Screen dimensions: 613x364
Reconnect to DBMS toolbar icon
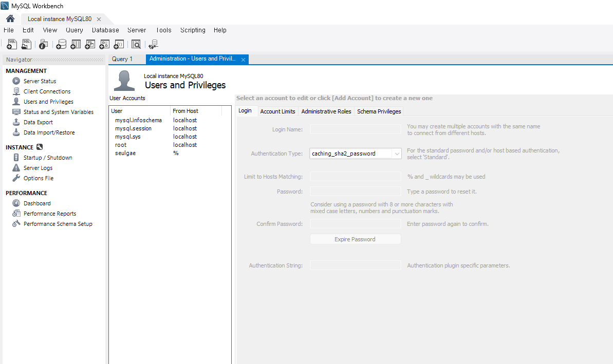click(153, 44)
